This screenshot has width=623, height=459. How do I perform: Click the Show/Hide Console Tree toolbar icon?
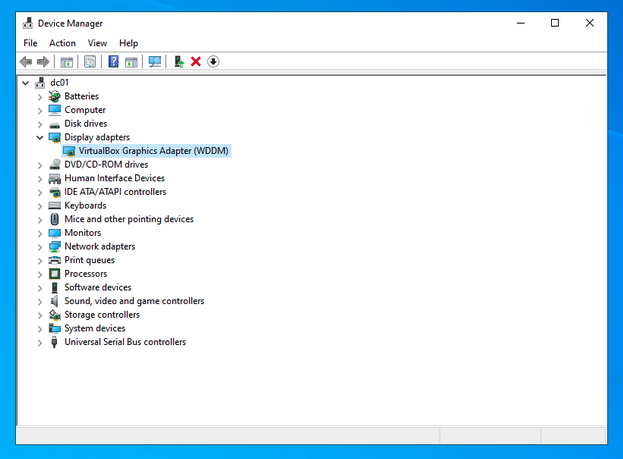coord(66,62)
